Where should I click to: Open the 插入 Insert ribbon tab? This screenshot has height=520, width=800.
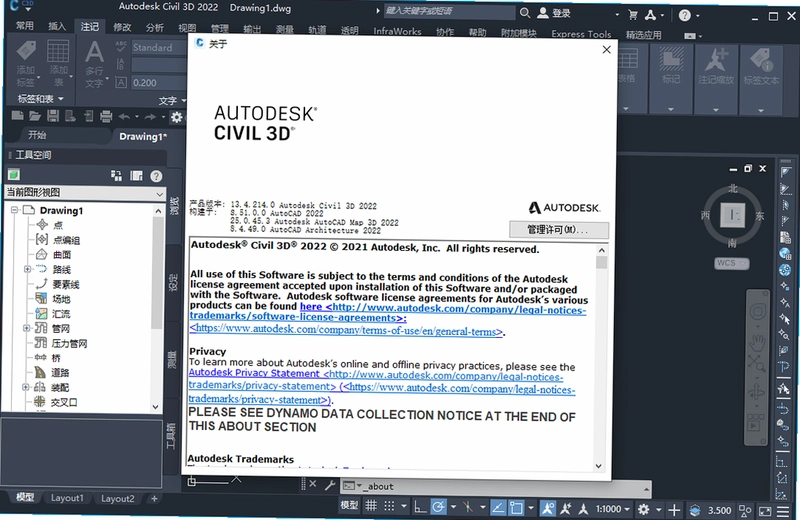57,26
